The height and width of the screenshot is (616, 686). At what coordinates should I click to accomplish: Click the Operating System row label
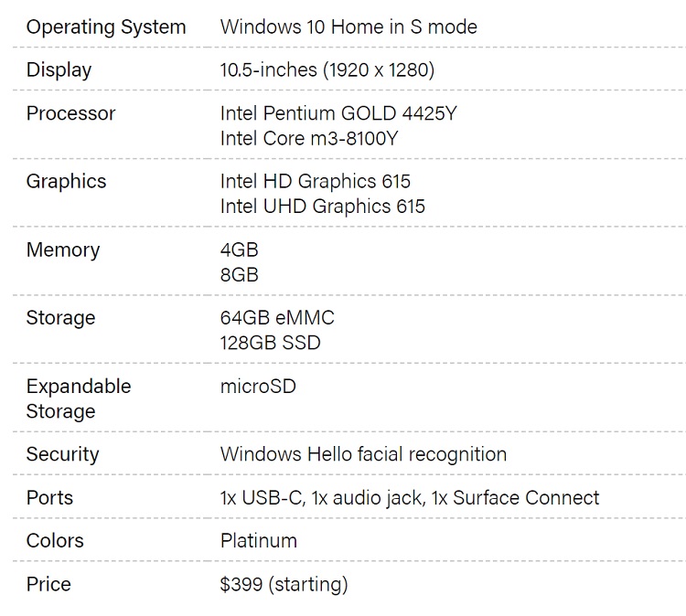pyautogui.click(x=106, y=27)
